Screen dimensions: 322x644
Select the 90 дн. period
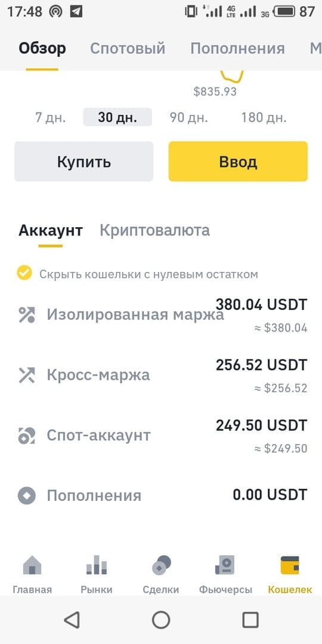click(189, 117)
